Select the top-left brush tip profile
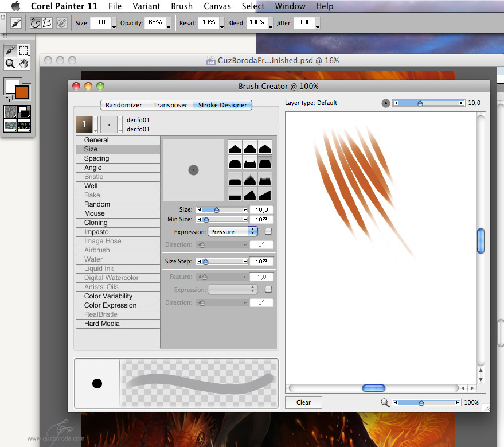 (235, 147)
